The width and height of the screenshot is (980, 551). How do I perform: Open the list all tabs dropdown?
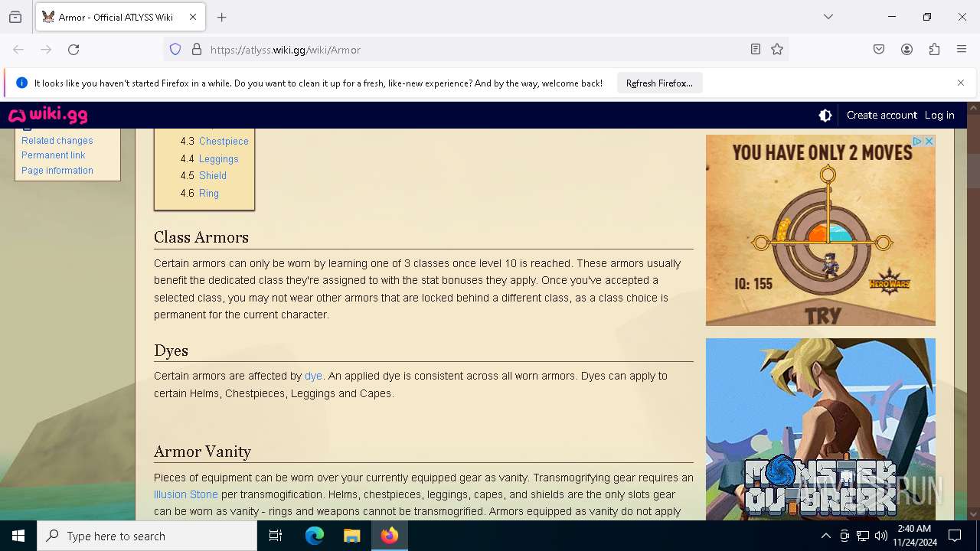(x=828, y=17)
